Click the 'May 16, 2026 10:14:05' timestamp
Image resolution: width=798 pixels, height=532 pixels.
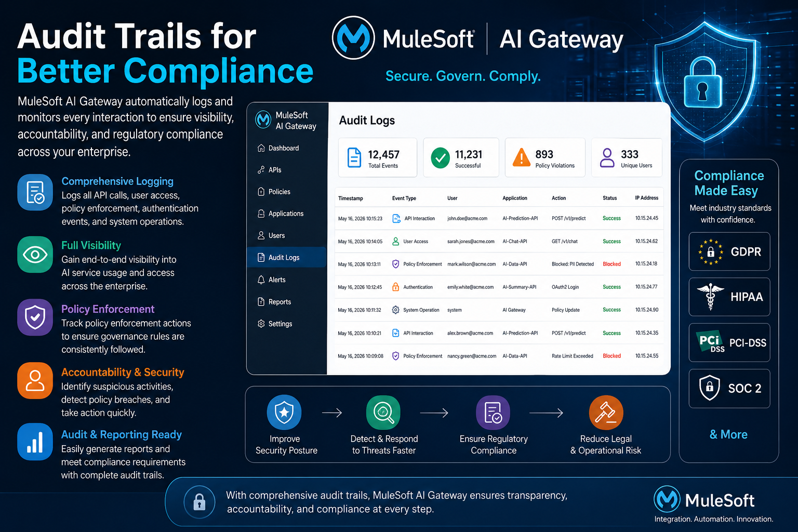click(x=360, y=242)
